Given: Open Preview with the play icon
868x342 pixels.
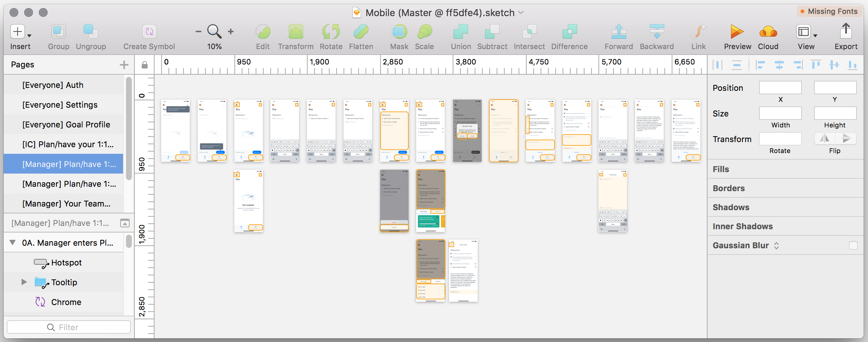Looking at the screenshot, I should tap(737, 32).
